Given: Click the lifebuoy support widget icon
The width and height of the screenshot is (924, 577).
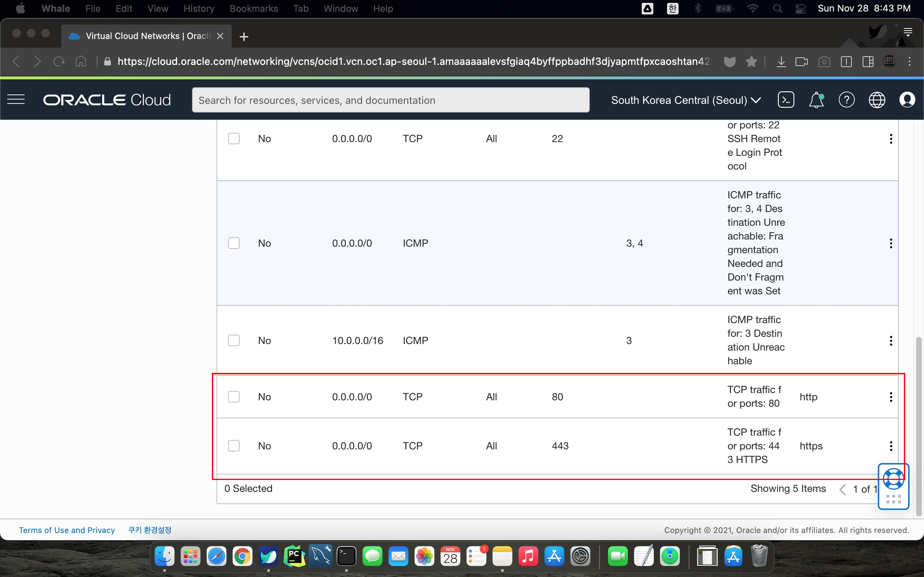Looking at the screenshot, I should point(893,479).
